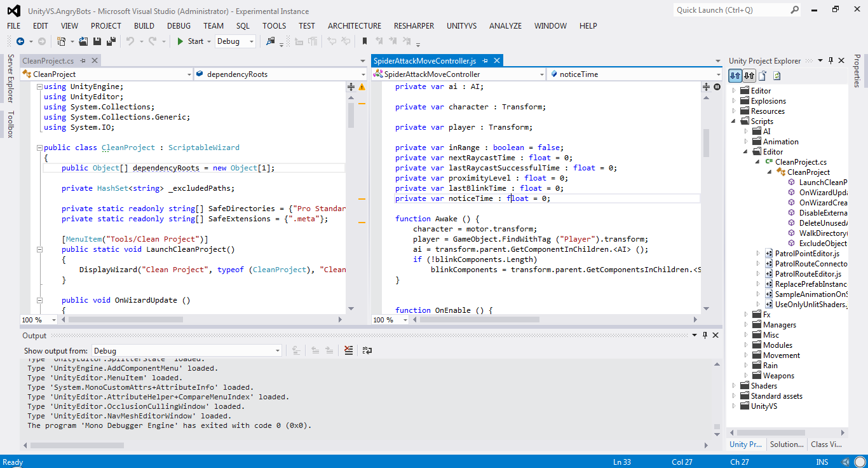This screenshot has height=468, width=868.
Task: Open the UNITYVS menu
Action: [461, 26]
